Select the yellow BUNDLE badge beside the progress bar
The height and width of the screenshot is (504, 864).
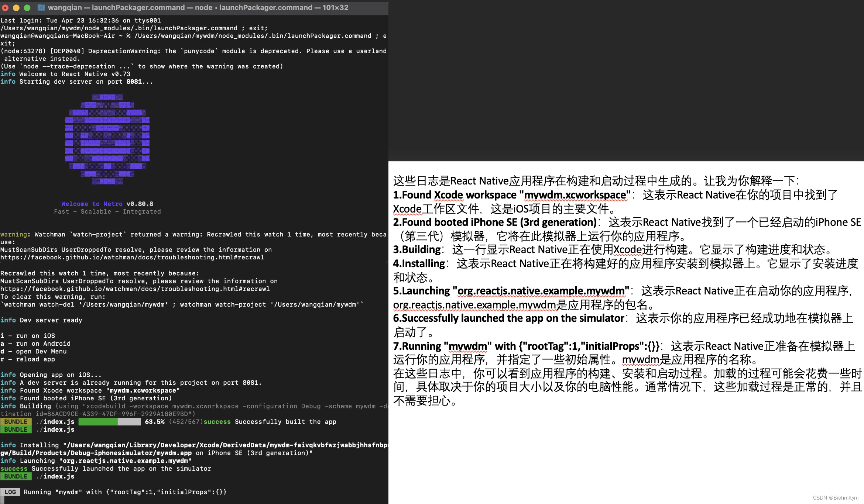[x=16, y=422]
